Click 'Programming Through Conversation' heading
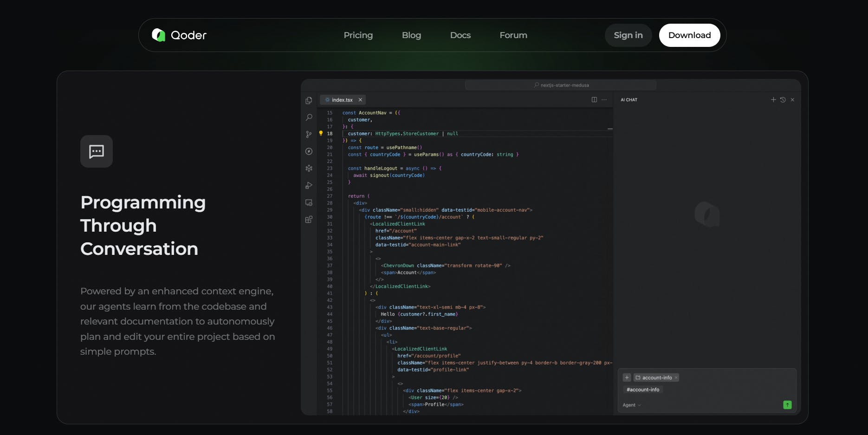The height and width of the screenshot is (435, 868). click(x=143, y=226)
